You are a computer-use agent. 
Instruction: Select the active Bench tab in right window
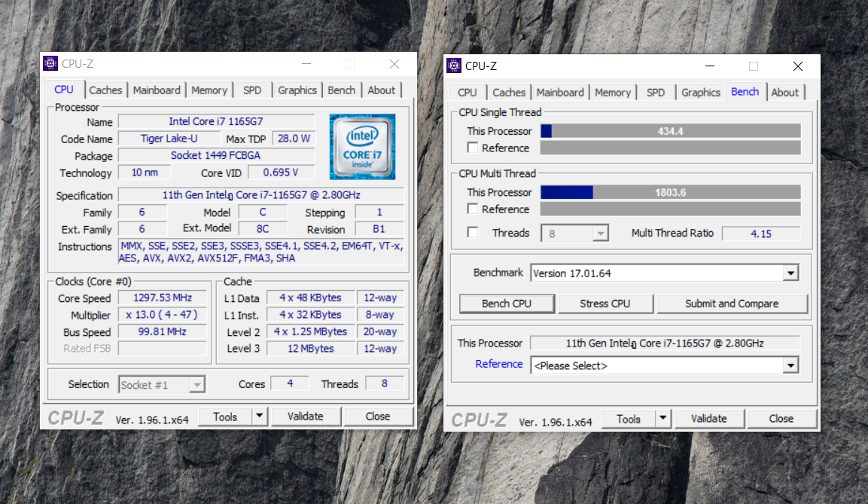745,91
